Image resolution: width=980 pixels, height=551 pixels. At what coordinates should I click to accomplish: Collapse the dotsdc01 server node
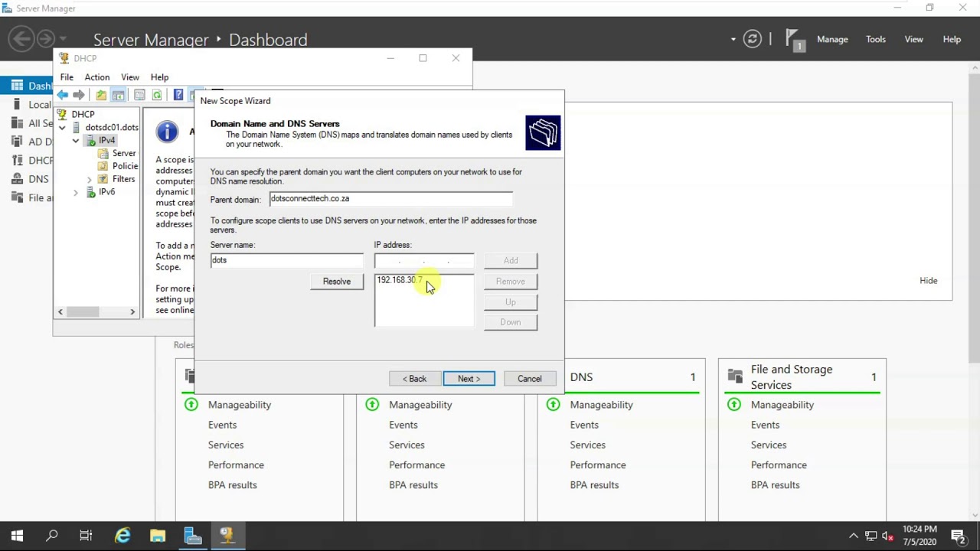[62, 128]
